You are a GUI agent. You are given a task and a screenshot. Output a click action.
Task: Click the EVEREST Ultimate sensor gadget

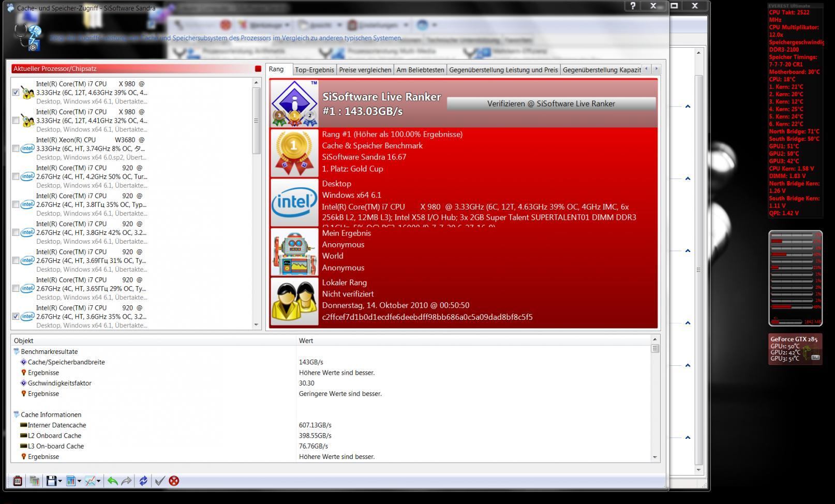click(x=796, y=110)
